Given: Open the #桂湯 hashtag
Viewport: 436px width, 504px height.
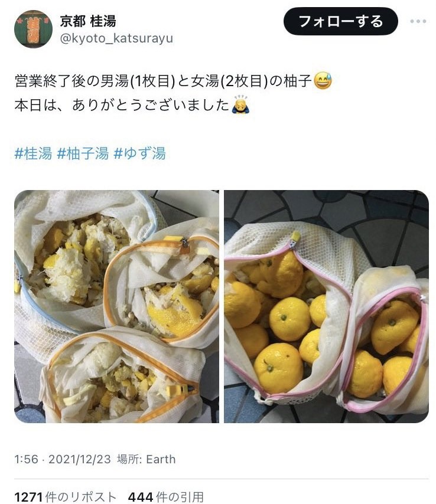Looking at the screenshot, I should point(33,153).
